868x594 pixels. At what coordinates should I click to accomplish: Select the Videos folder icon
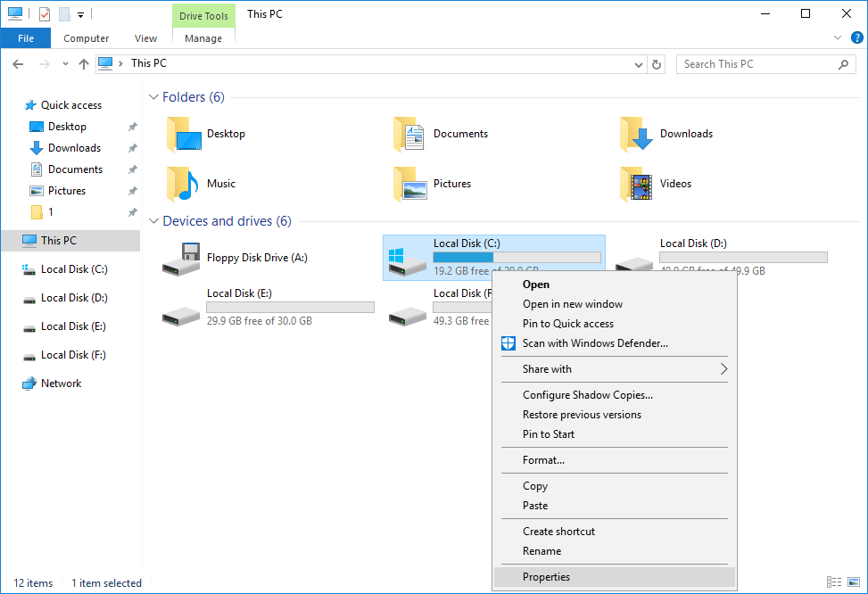tap(636, 184)
